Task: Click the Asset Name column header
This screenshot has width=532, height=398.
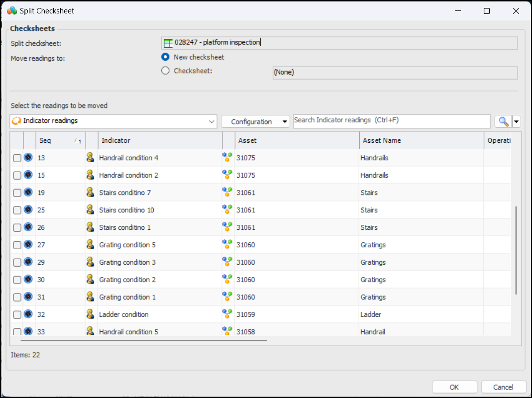Action: click(x=421, y=141)
